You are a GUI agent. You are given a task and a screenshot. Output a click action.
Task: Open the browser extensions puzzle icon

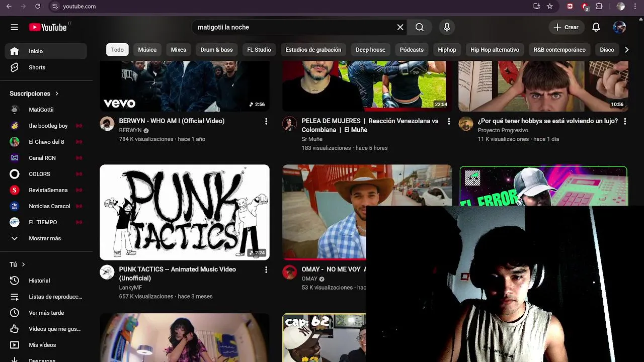point(599,7)
